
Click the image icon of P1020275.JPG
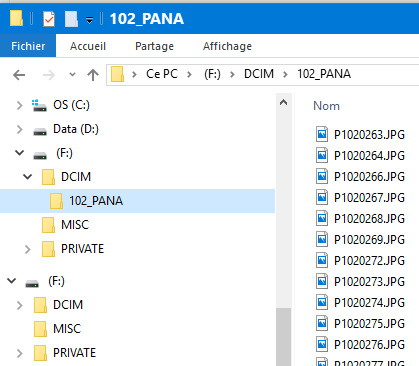tap(322, 323)
